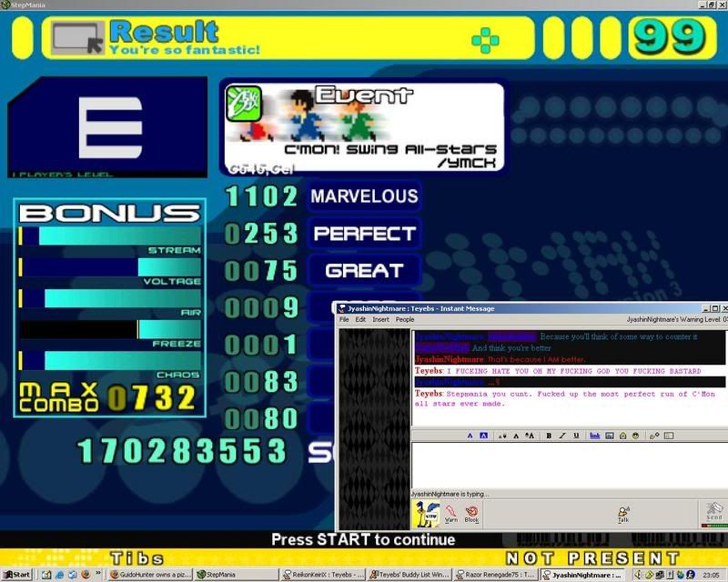
Task: Change the text background color icon
Action: pos(483,436)
